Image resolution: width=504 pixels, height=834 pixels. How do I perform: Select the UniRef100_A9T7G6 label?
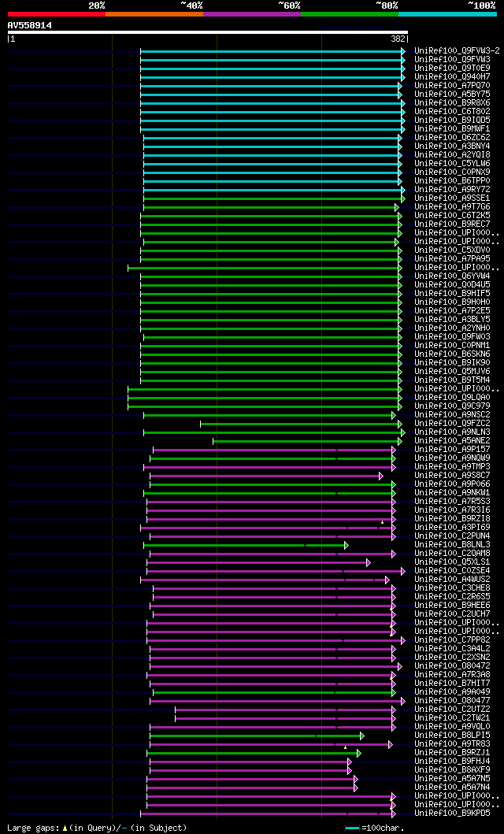pos(453,207)
